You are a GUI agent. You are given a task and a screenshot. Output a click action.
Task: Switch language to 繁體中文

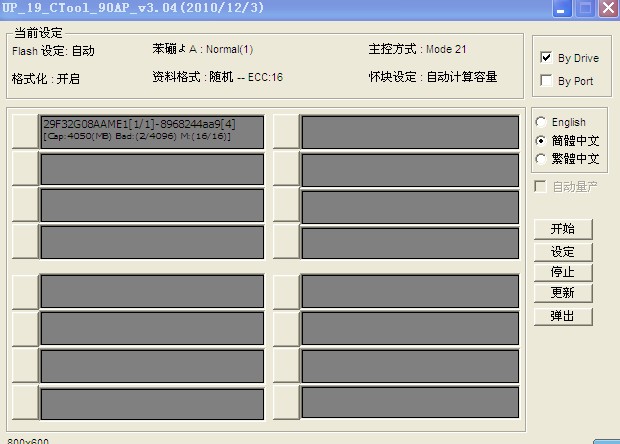pyautogui.click(x=541, y=159)
